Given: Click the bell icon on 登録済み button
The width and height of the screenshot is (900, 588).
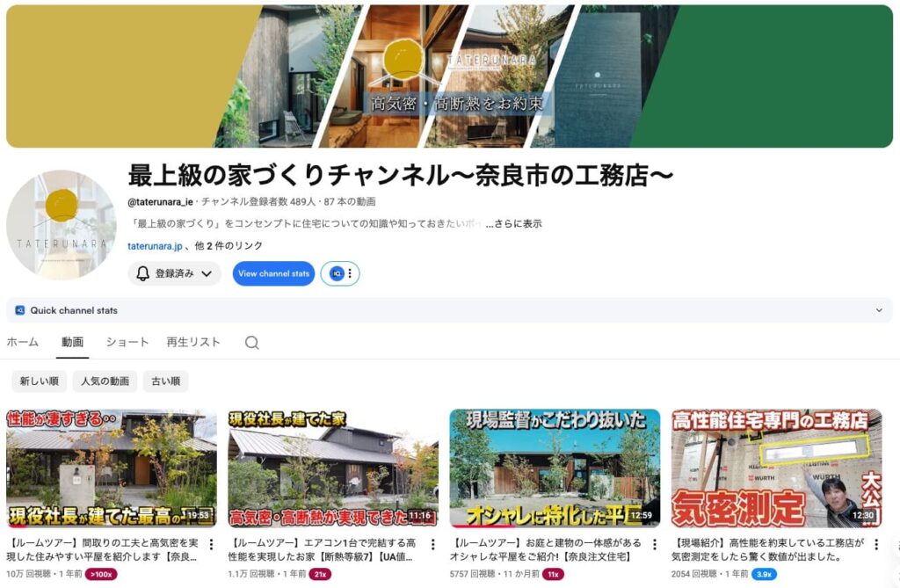Looking at the screenshot, I should tap(142, 274).
